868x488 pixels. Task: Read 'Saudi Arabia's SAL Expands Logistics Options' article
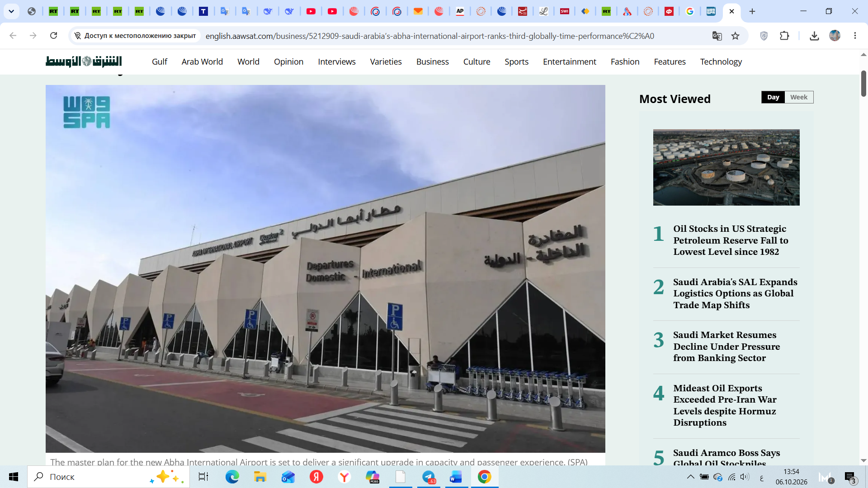coord(735,293)
